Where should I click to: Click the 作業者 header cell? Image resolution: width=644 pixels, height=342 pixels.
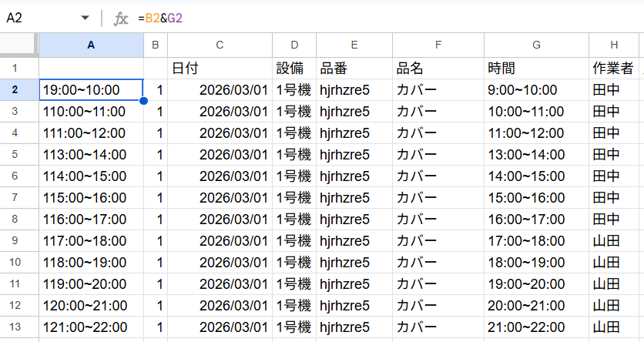click(613, 69)
